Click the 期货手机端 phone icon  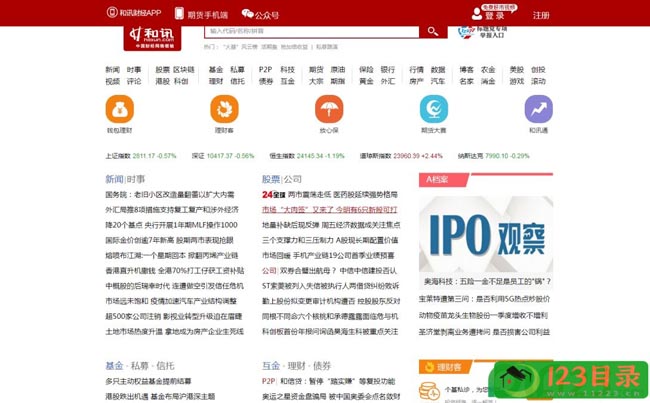point(179,13)
